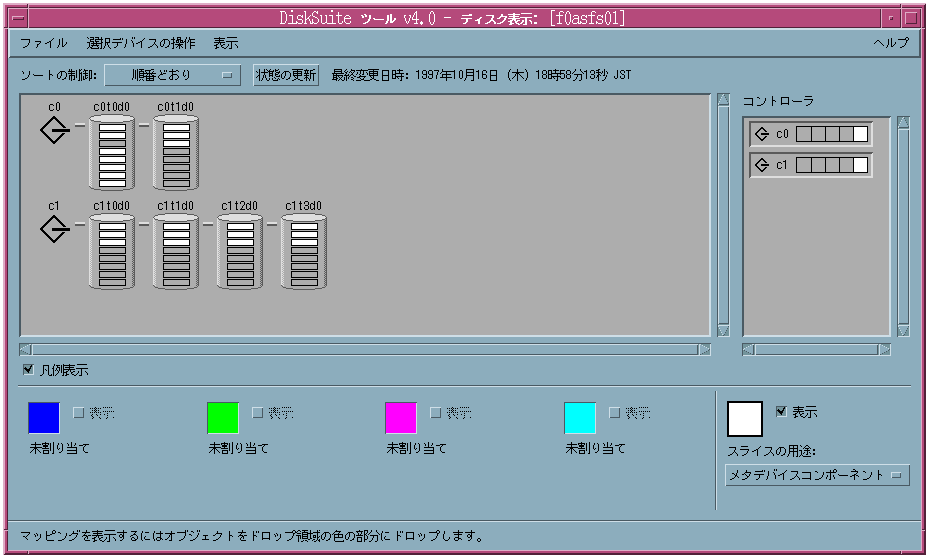Screen dimensions: 932x557
Task: Click controller list vertical scrollbar down arrow
Action: pos(903,331)
